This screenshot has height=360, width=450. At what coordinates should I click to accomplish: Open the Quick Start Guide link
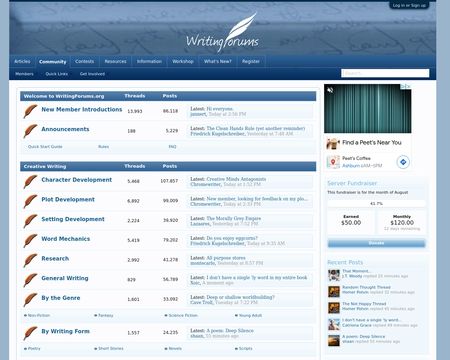pyautogui.click(x=45, y=147)
